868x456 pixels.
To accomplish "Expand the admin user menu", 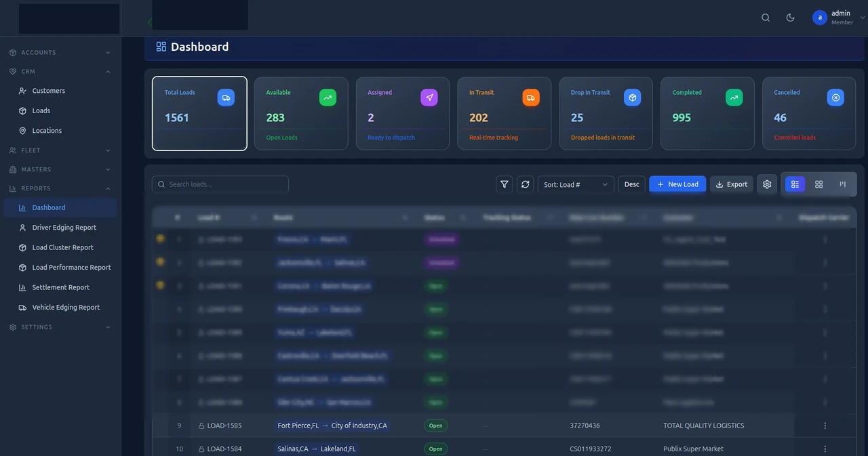I will [839, 18].
